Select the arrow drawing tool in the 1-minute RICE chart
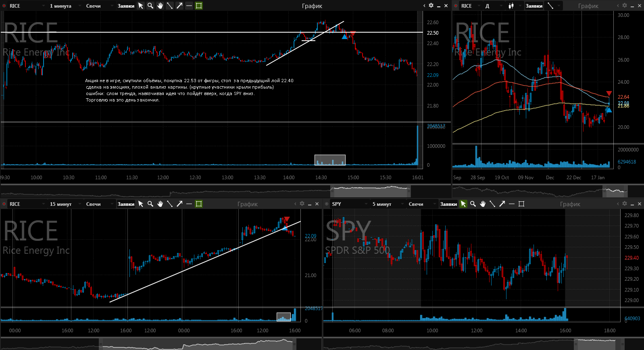The height and width of the screenshot is (350, 644). point(179,6)
